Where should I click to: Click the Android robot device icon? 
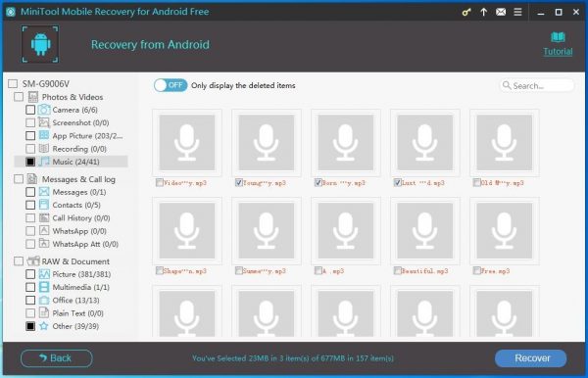[x=40, y=44]
